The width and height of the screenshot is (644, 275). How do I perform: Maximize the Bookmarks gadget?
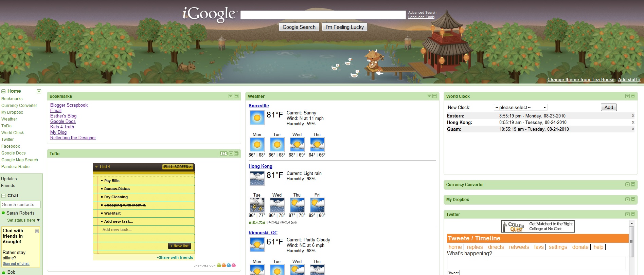(x=236, y=96)
